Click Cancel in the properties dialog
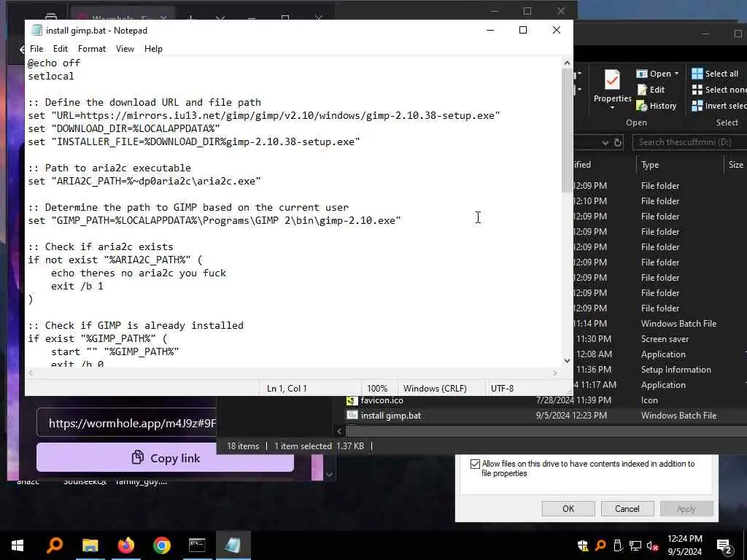The height and width of the screenshot is (560, 747). pos(627,508)
